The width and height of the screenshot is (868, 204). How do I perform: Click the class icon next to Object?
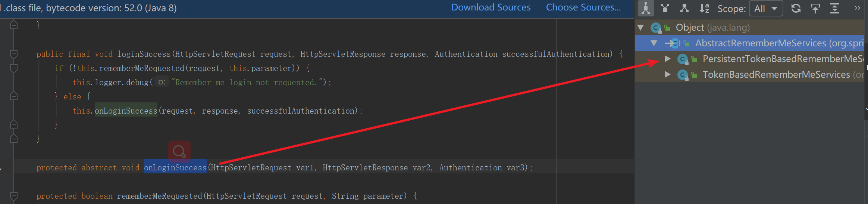tap(656, 28)
